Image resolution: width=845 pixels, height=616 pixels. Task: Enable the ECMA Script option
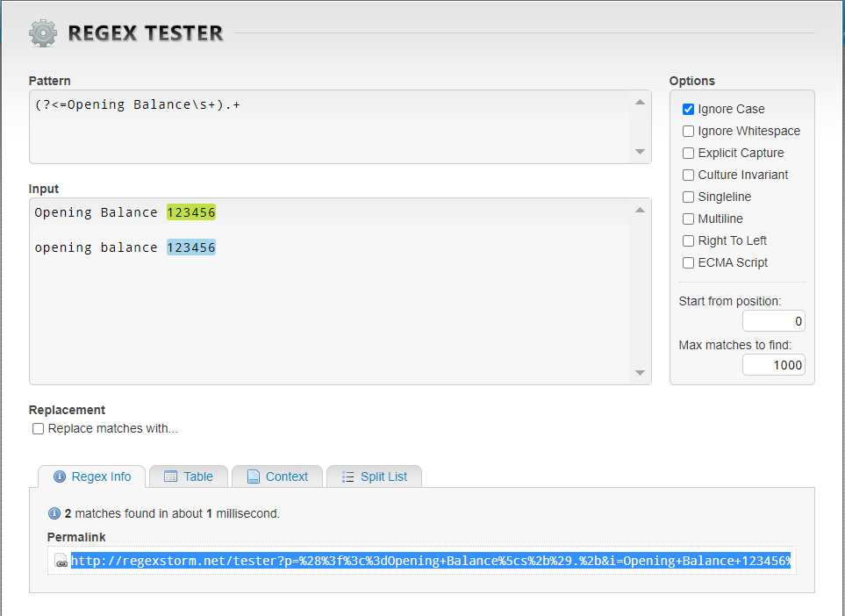tap(688, 262)
